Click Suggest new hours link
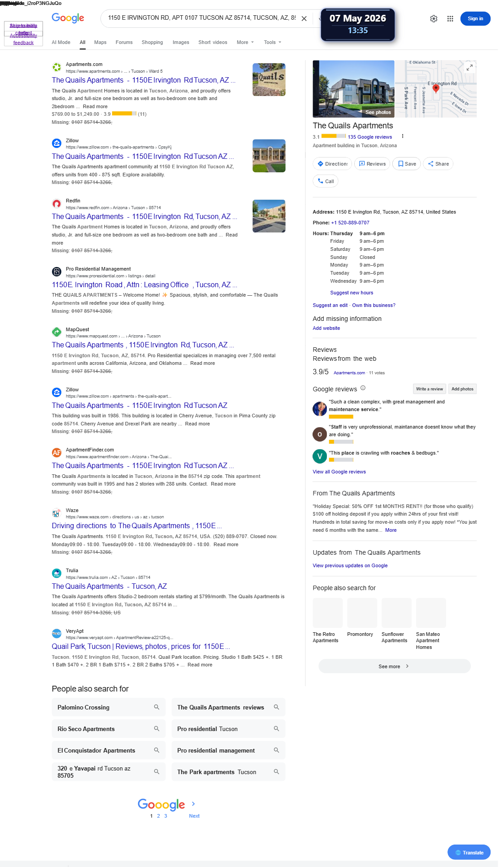This screenshot has width=504, height=867. tap(352, 293)
